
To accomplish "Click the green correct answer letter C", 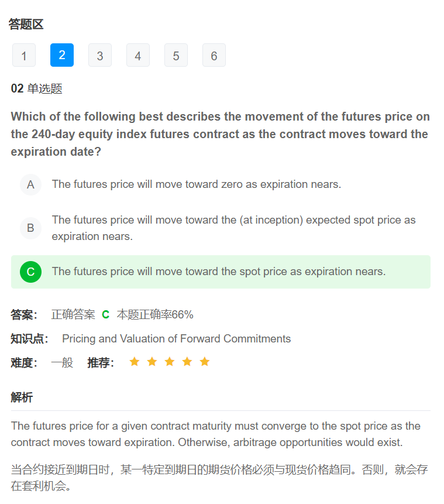I will [106, 315].
